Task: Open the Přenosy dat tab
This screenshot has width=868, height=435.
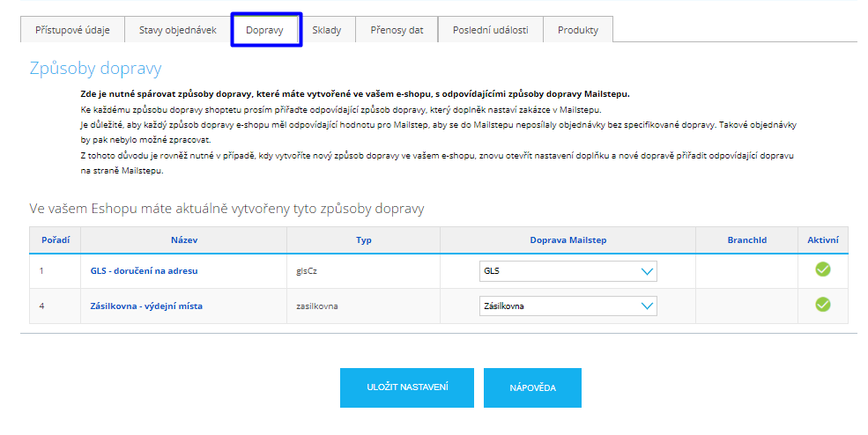Action: (397, 30)
